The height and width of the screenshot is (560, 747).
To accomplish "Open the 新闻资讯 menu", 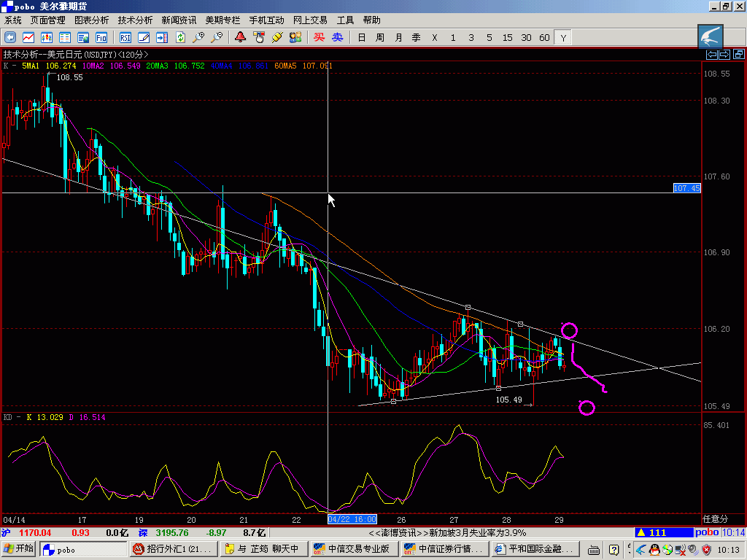I will tap(179, 20).
